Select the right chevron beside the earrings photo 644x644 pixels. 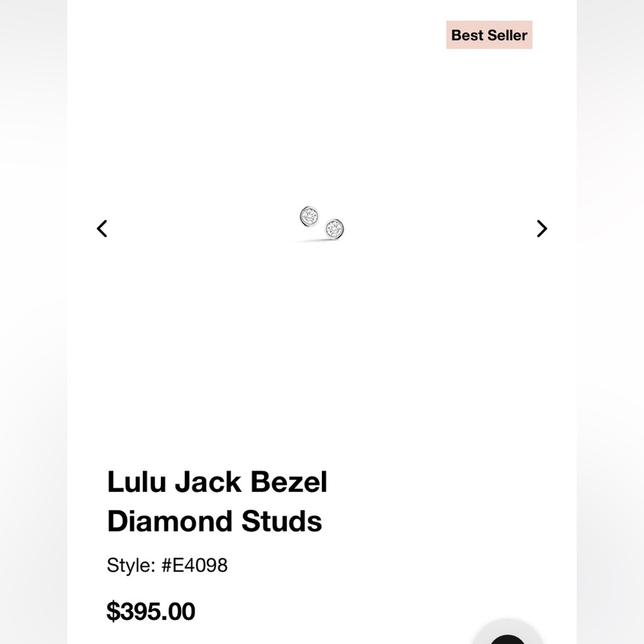pos(541,229)
